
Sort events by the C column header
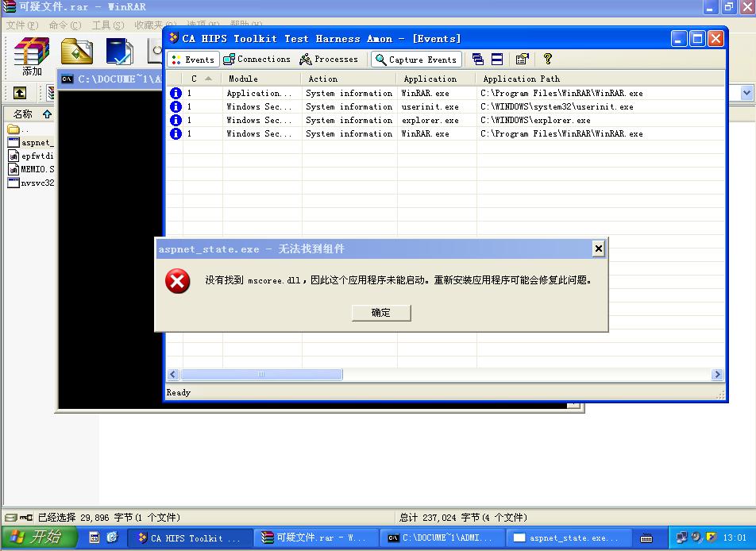tap(202, 79)
